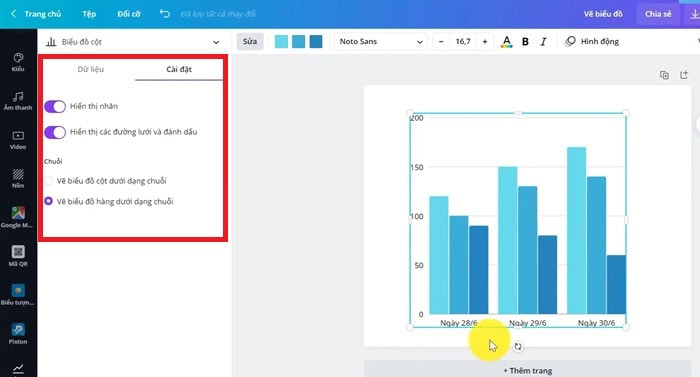
Task: Select the medium blue color swatch
Action: [x=299, y=42]
